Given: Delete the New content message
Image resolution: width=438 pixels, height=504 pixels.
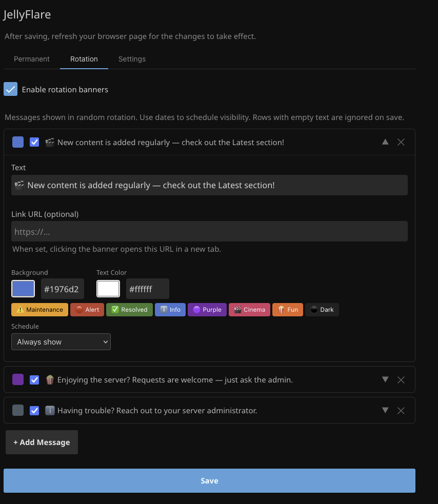Looking at the screenshot, I should (401, 142).
